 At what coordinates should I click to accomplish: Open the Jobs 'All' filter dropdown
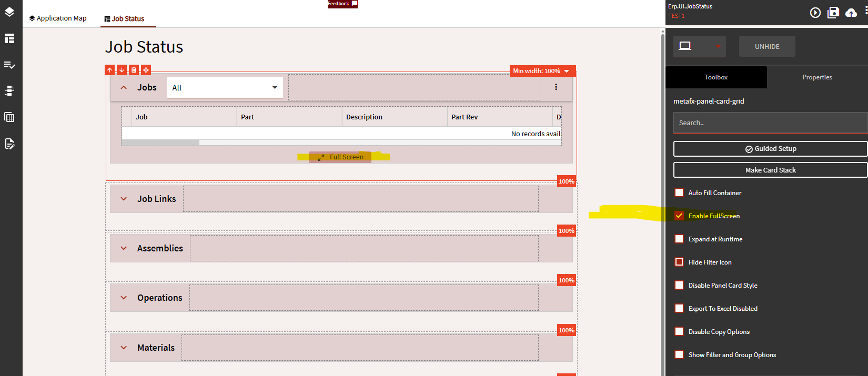click(225, 88)
